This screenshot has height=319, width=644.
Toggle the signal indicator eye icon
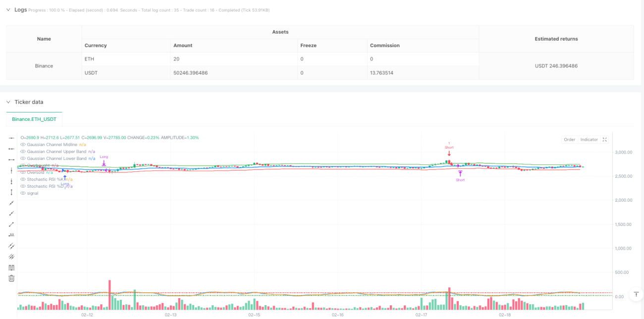pyautogui.click(x=23, y=193)
